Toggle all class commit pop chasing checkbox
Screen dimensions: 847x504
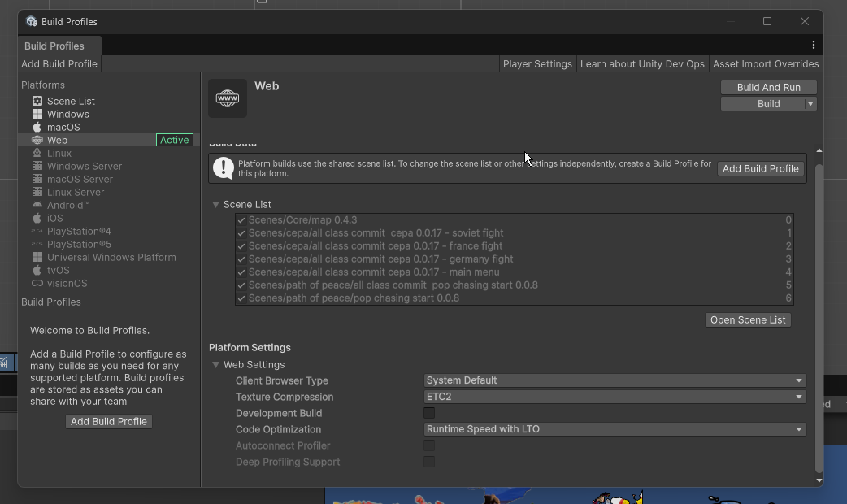tap(241, 285)
